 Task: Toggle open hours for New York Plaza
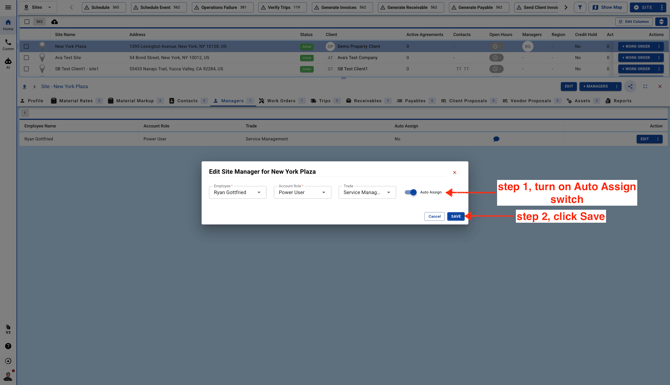point(496,46)
